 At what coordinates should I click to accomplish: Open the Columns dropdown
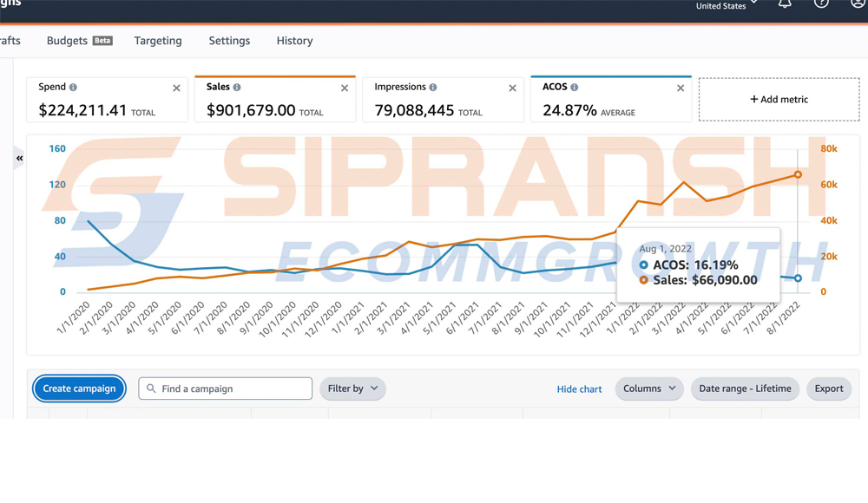pyautogui.click(x=648, y=389)
